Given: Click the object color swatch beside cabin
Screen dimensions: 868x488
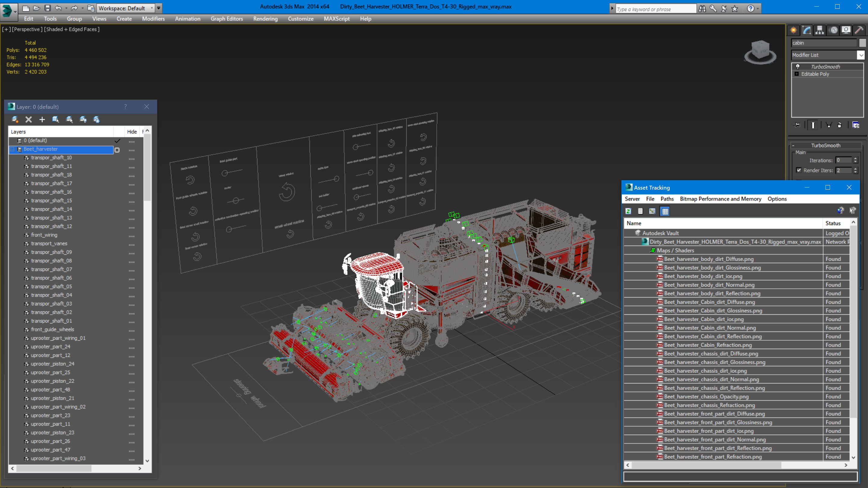Looking at the screenshot, I should click(x=862, y=43).
